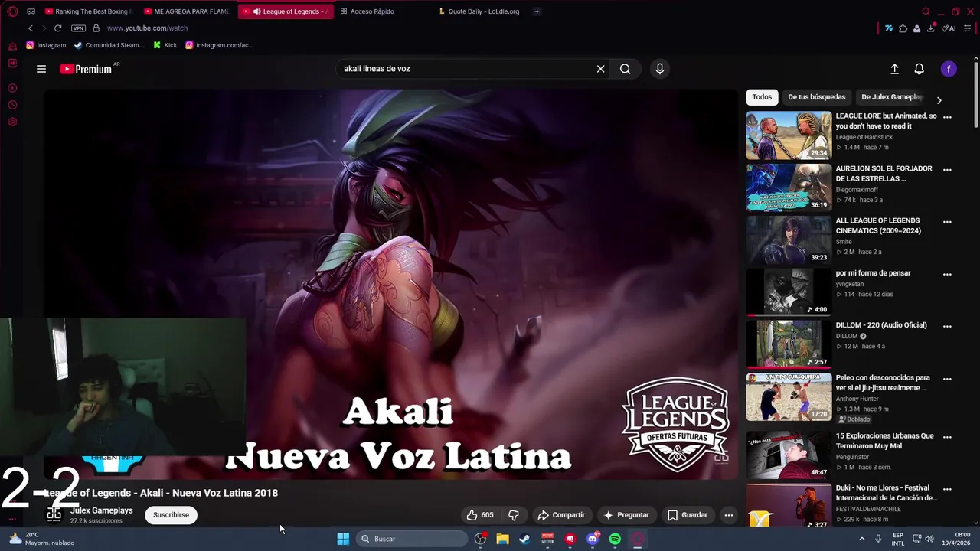Click the taskbar Buscar search box
980x551 pixels.
pos(412,539)
